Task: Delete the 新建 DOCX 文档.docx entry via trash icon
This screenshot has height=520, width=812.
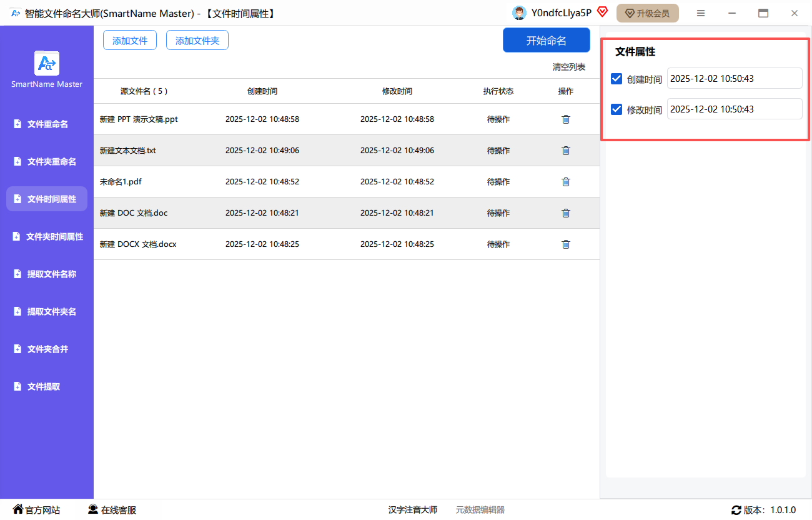Action: 565,244
